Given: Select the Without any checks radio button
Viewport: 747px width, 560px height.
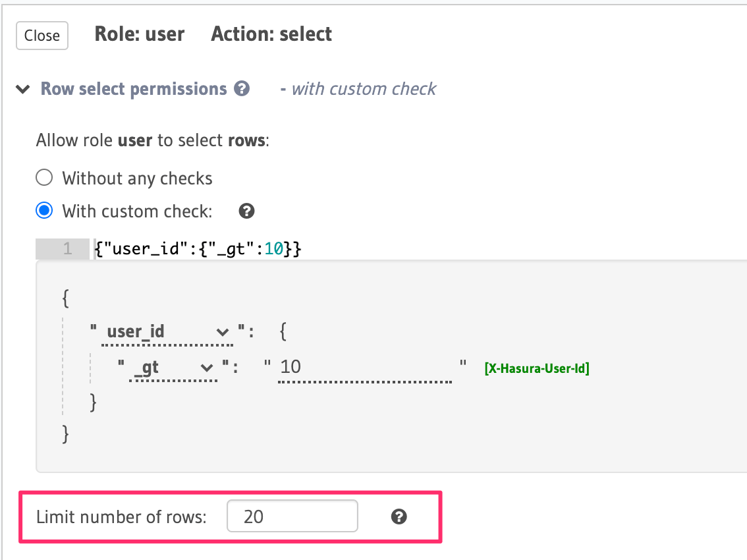Looking at the screenshot, I should 44,178.
